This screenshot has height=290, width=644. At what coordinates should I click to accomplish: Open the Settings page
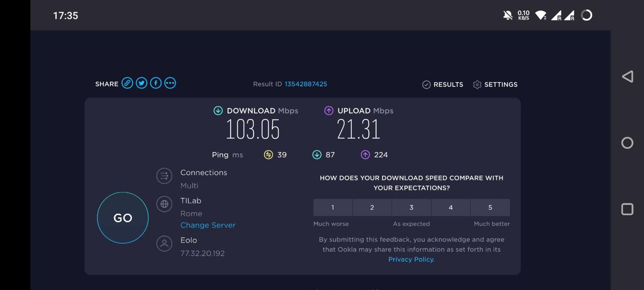point(495,85)
